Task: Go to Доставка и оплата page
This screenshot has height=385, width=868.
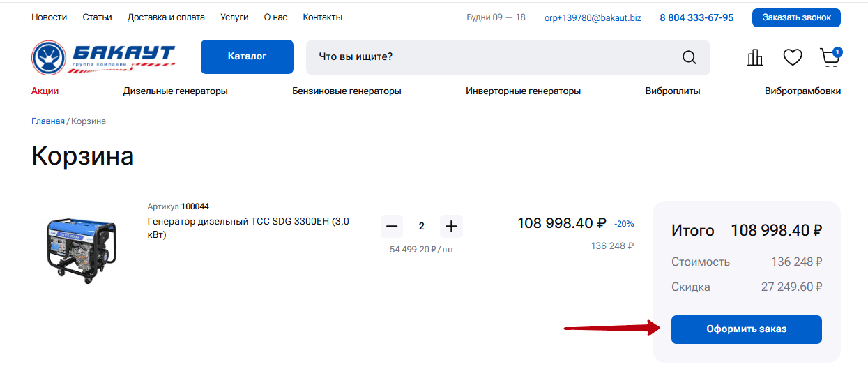Action: tap(166, 17)
